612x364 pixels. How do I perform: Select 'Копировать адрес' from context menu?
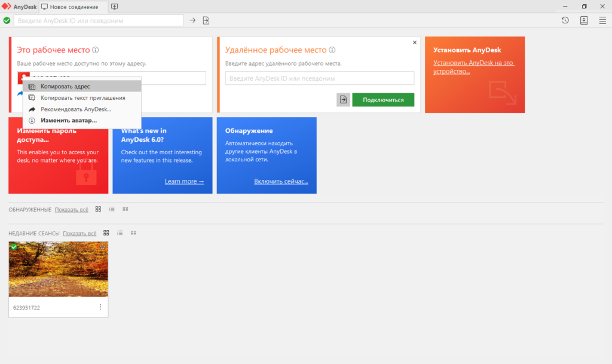click(x=65, y=87)
